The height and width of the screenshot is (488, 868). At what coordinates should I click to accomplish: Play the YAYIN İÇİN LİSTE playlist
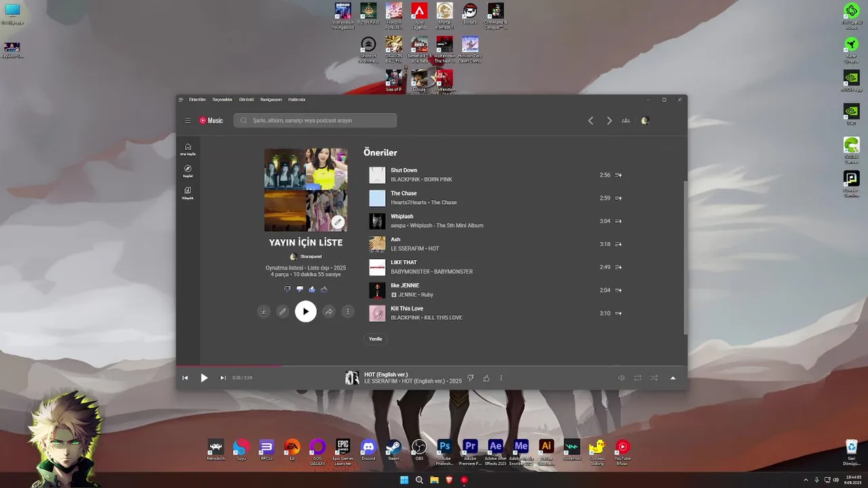(306, 312)
